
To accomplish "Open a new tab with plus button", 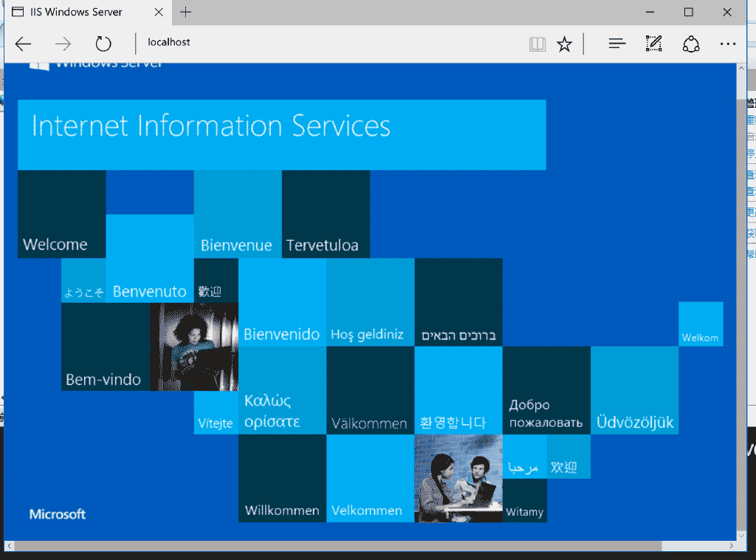I will tap(185, 12).
